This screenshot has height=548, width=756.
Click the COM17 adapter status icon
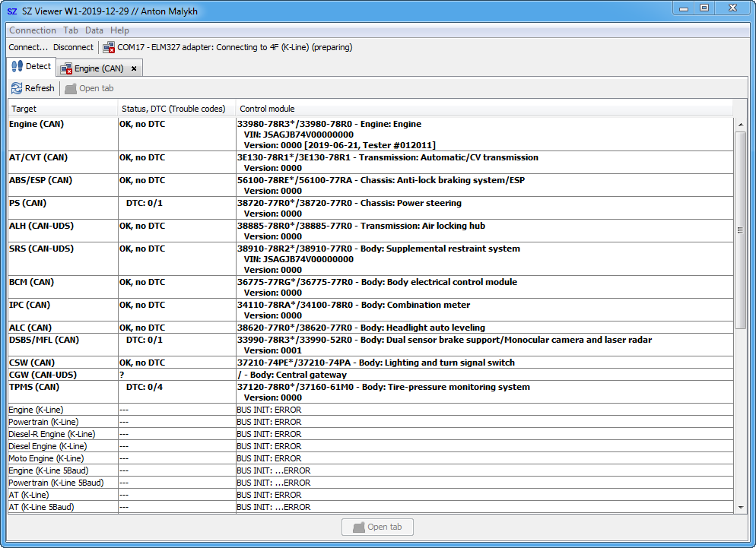(x=109, y=47)
